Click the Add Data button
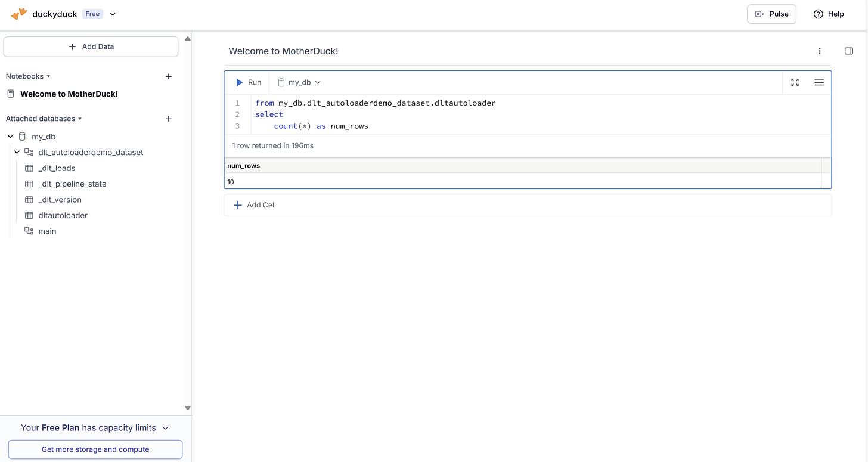 pyautogui.click(x=91, y=46)
